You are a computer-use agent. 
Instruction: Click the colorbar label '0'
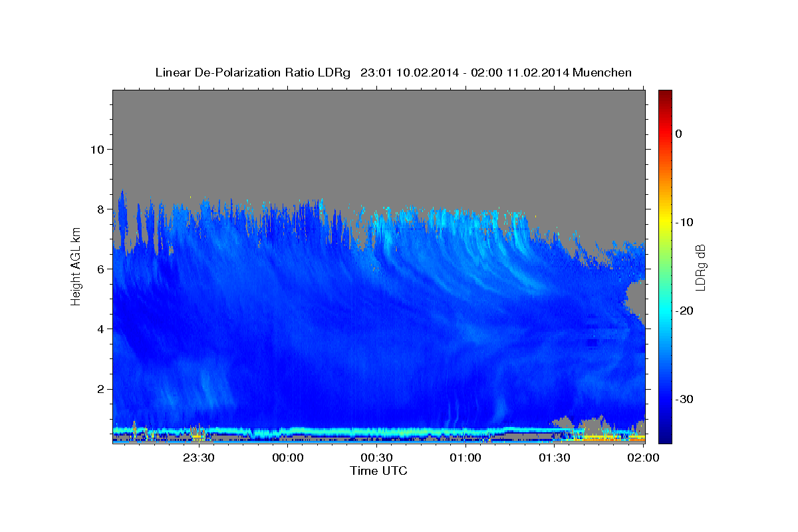click(678, 134)
